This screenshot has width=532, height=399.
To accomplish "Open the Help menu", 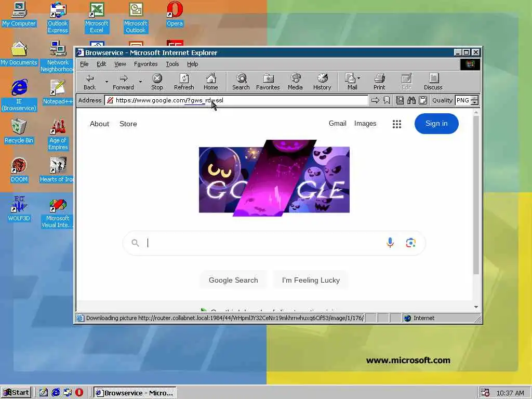I will (x=192, y=64).
